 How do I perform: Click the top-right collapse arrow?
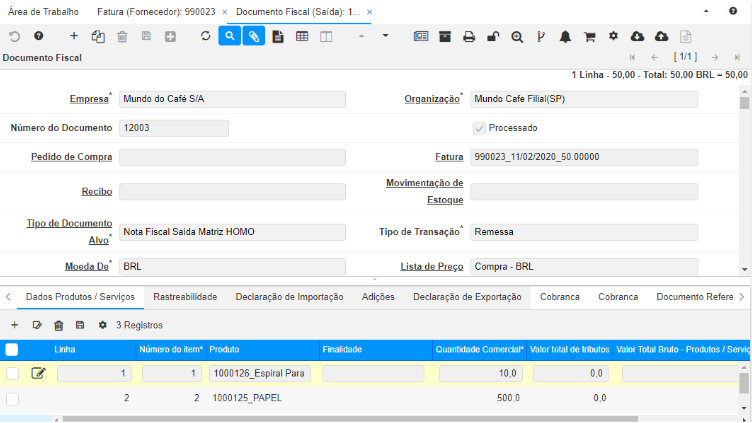pos(735,10)
